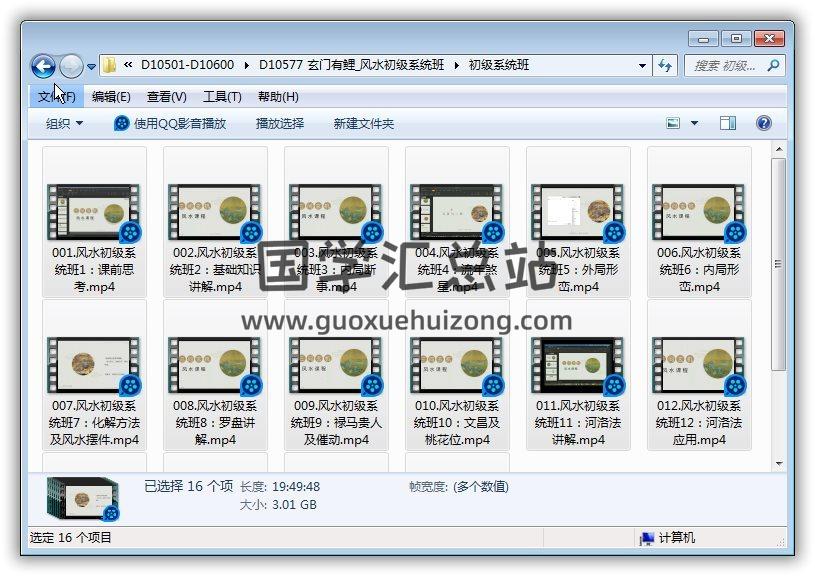
Task: Click the 长度: 19:49:48 detail
Action: (280, 487)
